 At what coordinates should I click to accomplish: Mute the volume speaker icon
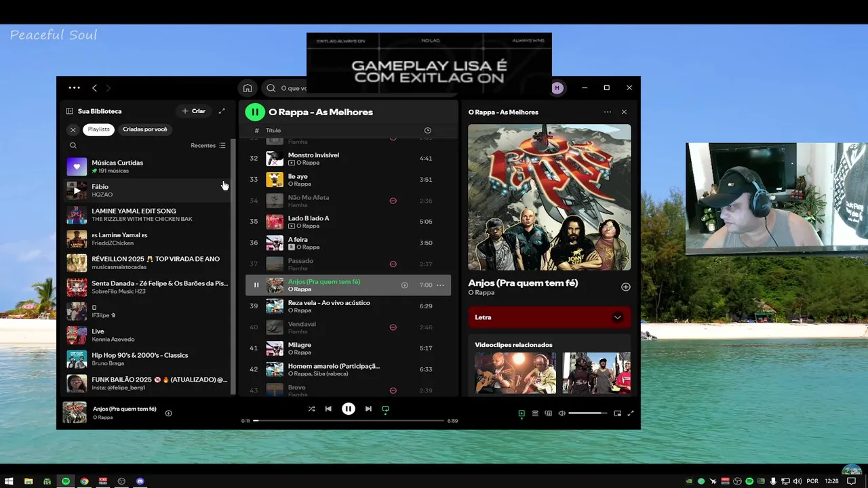tap(561, 413)
